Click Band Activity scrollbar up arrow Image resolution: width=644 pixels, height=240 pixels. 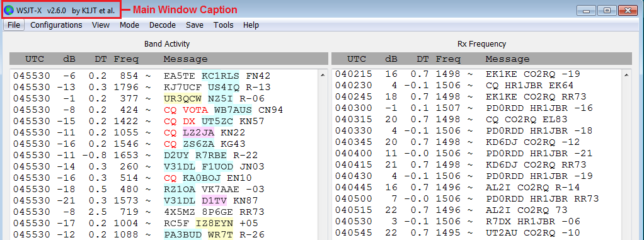point(323,75)
